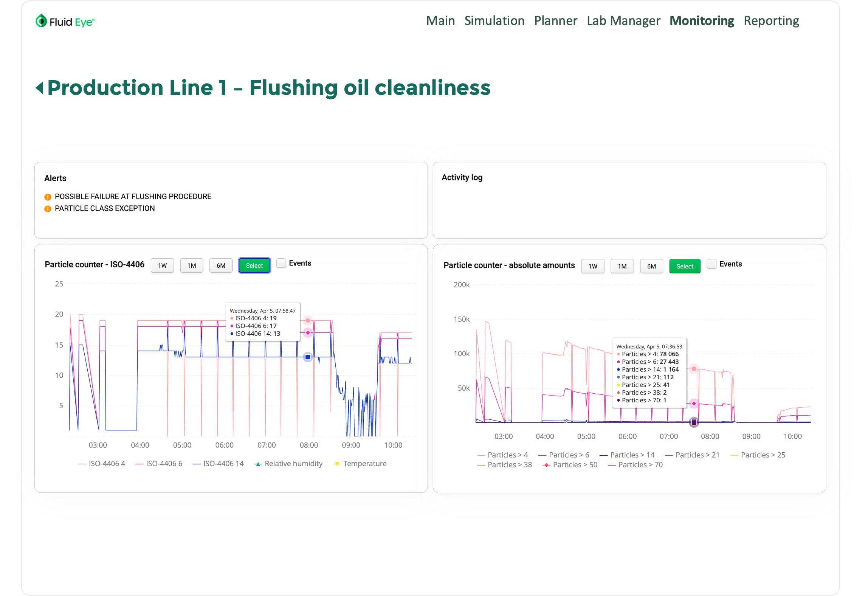Open the Reporting menu item
The width and height of the screenshot is (868, 596).
(771, 21)
